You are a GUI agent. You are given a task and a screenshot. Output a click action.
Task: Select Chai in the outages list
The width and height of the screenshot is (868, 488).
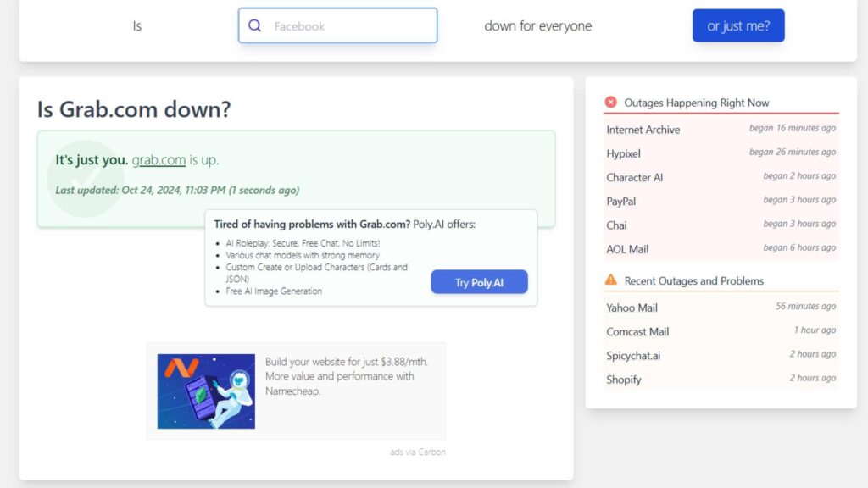(x=617, y=225)
